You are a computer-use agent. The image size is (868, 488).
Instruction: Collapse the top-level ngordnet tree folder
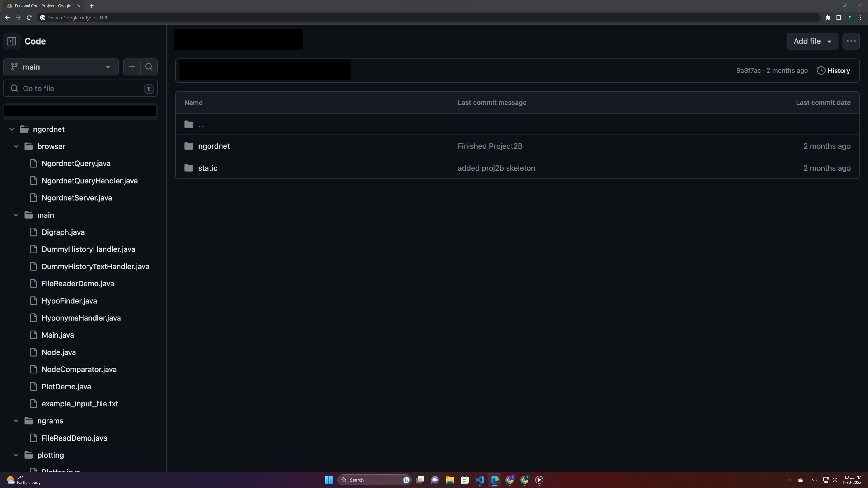[x=12, y=129]
